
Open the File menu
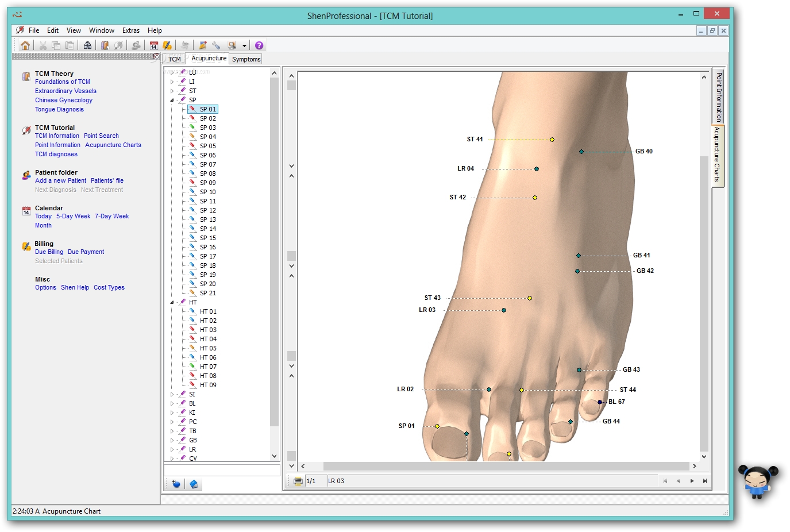(34, 30)
